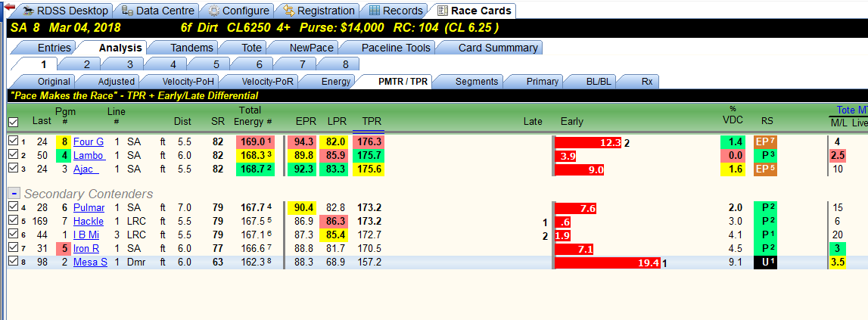Select the 169.0 Total Energy cell

pyautogui.click(x=255, y=141)
